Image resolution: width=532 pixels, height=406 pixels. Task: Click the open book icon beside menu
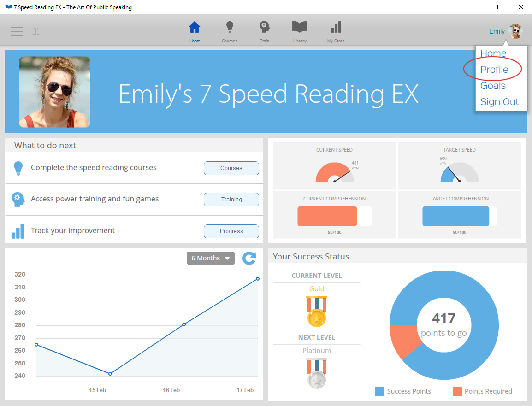(36, 31)
